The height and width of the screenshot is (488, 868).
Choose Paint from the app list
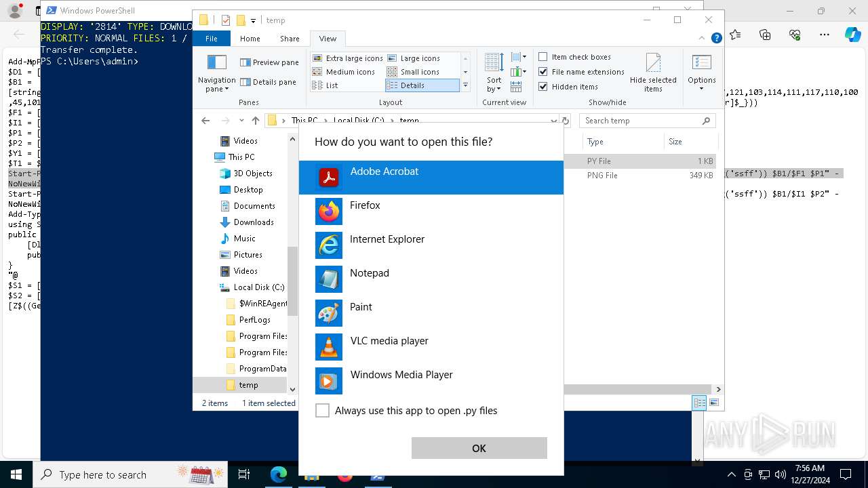[431, 313]
